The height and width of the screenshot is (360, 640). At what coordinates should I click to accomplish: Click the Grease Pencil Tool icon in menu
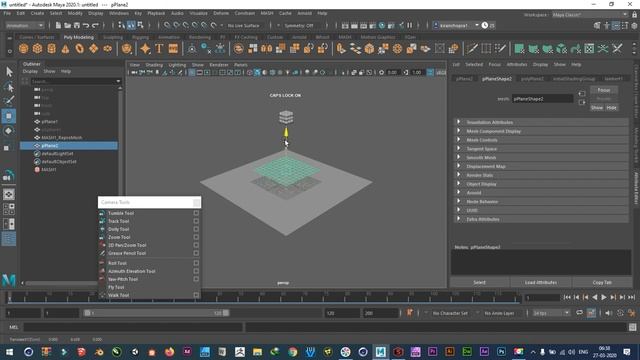click(x=102, y=253)
